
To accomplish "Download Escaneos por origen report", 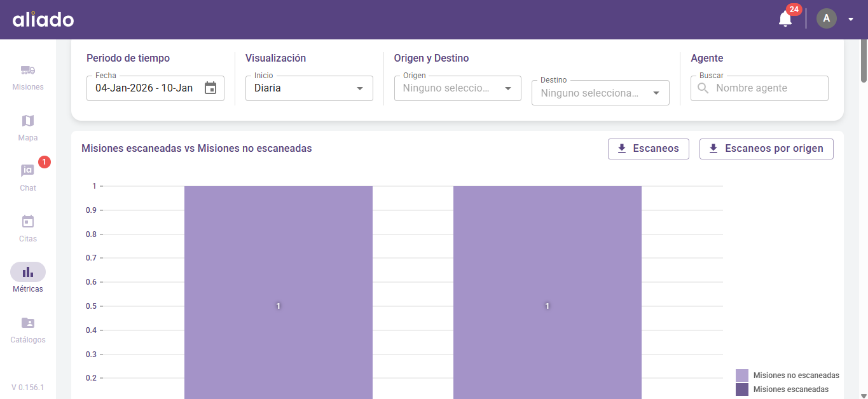I will coord(766,149).
